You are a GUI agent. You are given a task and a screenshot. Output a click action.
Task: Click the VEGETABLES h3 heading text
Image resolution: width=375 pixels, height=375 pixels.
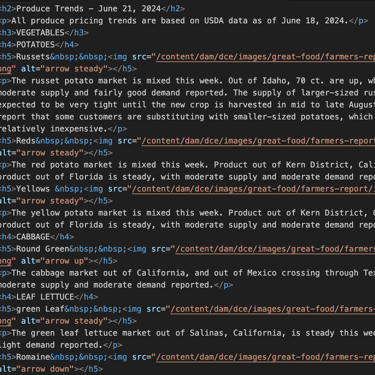coord(40,33)
